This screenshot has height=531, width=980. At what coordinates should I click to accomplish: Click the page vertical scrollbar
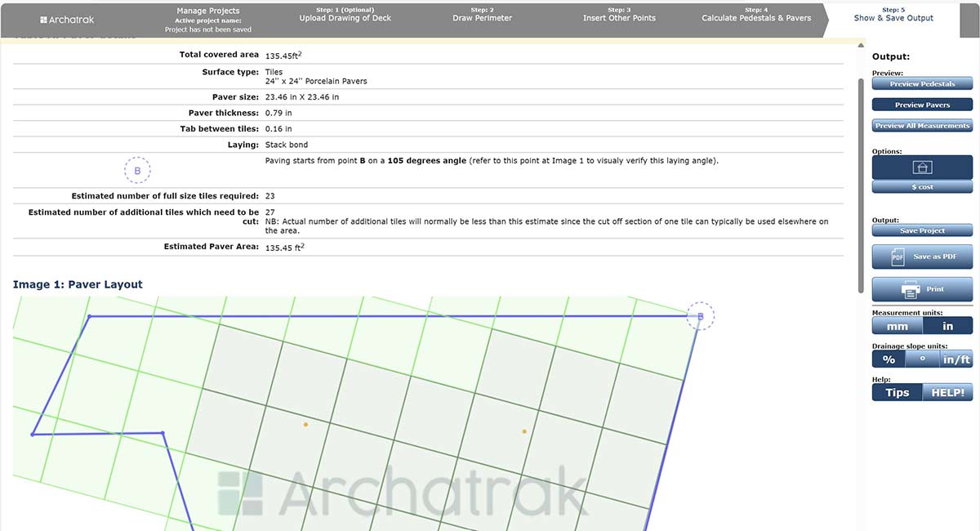coord(861,185)
